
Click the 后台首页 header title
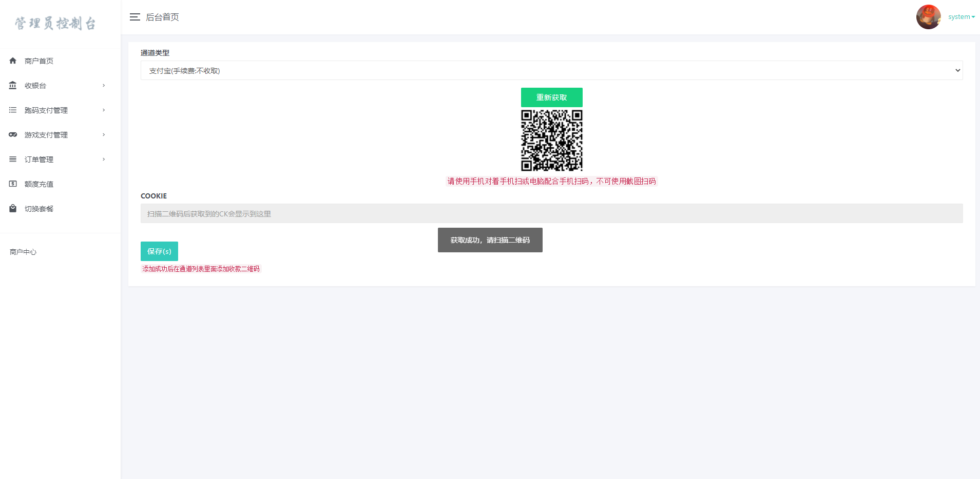(162, 17)
